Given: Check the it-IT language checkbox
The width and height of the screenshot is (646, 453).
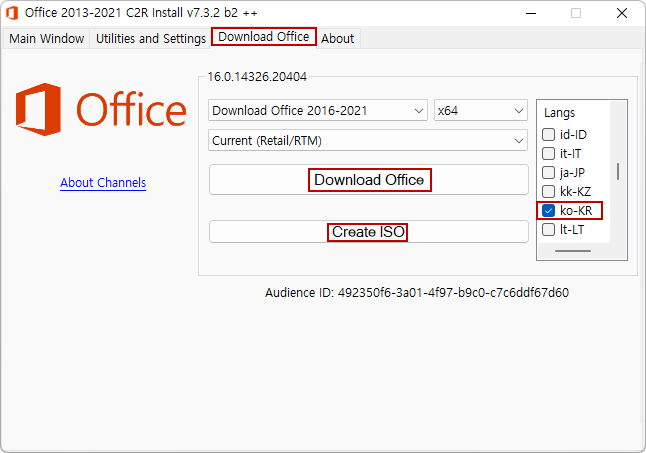Looking at the screenshot, I should (x=548, y=153).
